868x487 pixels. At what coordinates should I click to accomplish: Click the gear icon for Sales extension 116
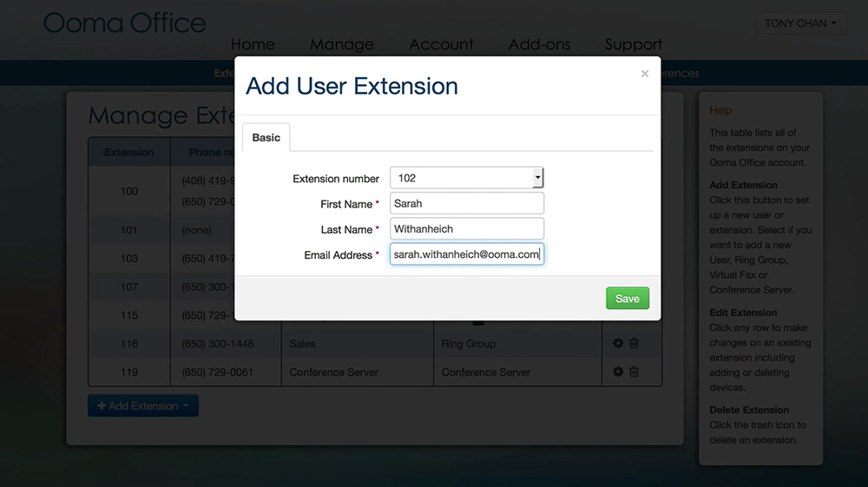618,344
